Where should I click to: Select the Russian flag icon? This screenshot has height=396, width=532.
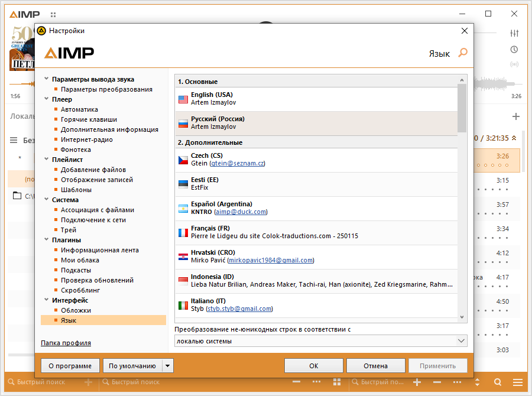[x=183, y=124]
